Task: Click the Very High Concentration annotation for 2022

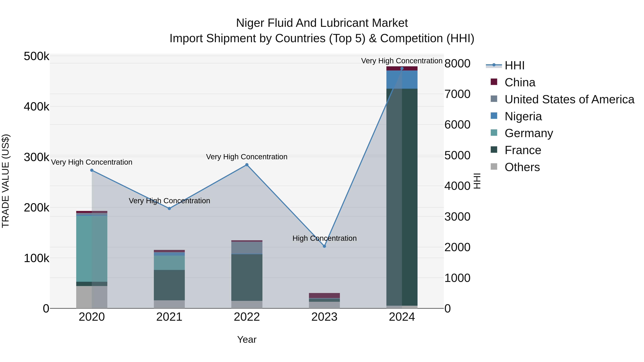Action: [x=247, y=157]
